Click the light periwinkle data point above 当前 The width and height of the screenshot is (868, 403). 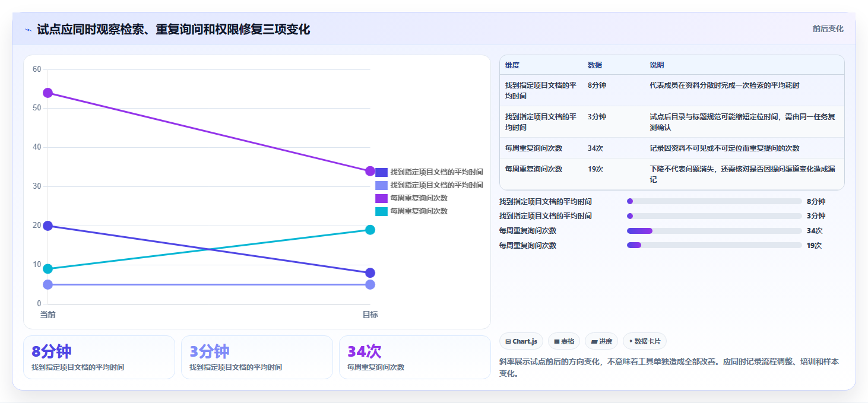[47, 284]
